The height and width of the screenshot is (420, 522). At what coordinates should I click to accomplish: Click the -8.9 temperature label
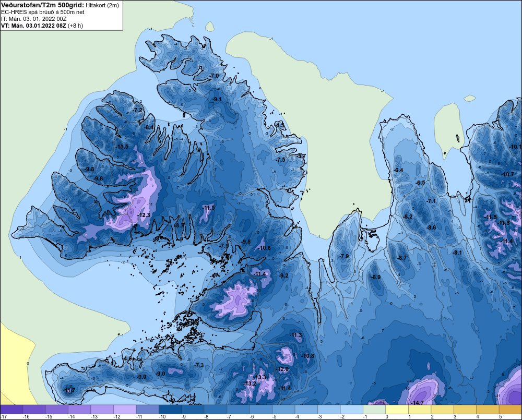pos(376,277)
